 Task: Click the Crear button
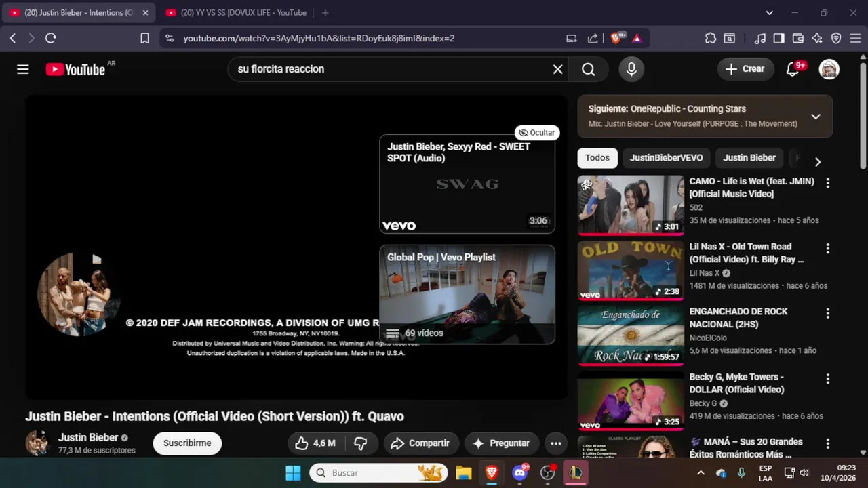745,69
